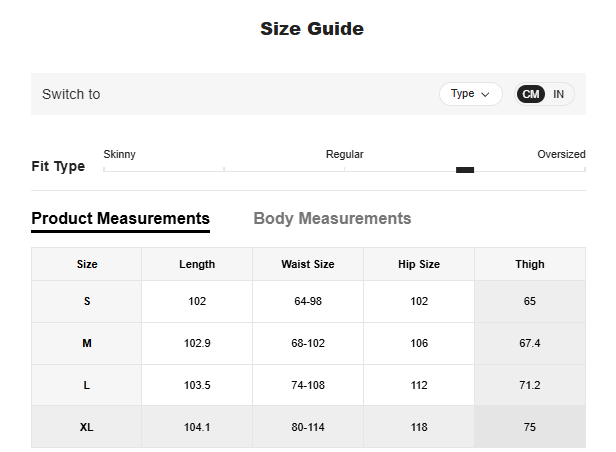The height and width of the screenshot is (452, 616).
Task: Click the Skinny fit label
Action: (x=120, y=154)
